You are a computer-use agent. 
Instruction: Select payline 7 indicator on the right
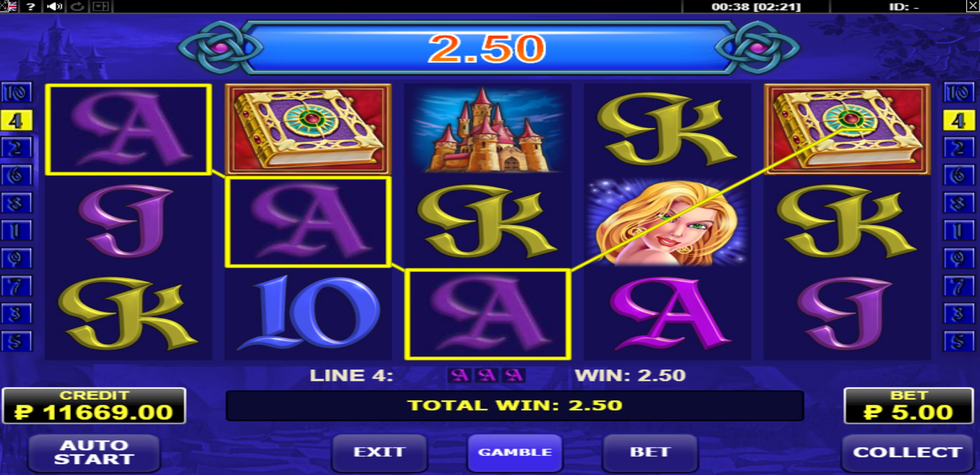[959, 286]
